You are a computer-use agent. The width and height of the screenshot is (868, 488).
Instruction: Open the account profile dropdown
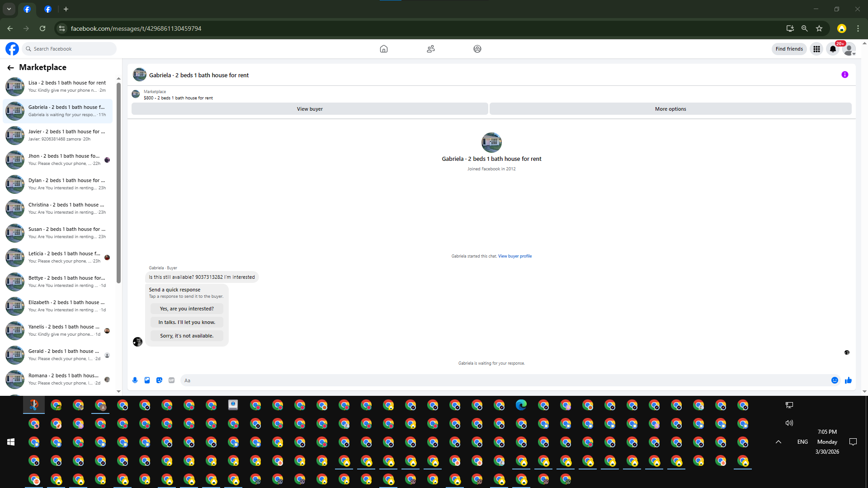[849, 49]
